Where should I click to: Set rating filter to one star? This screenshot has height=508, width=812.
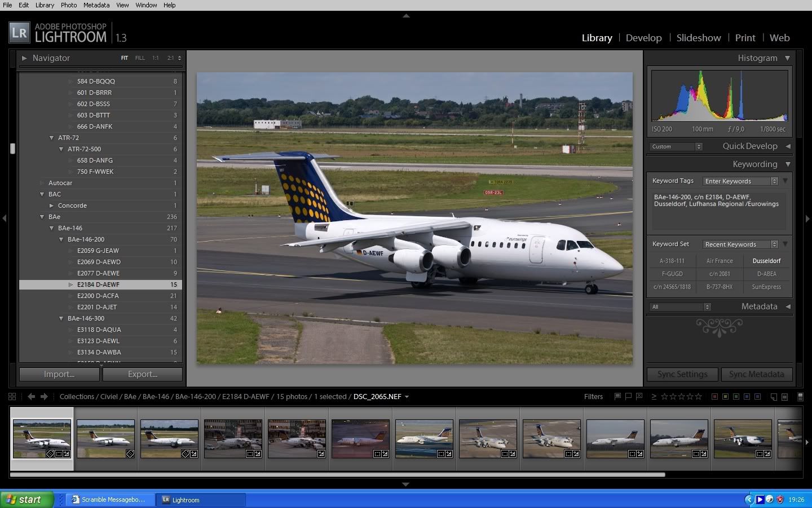coord(664,397)
